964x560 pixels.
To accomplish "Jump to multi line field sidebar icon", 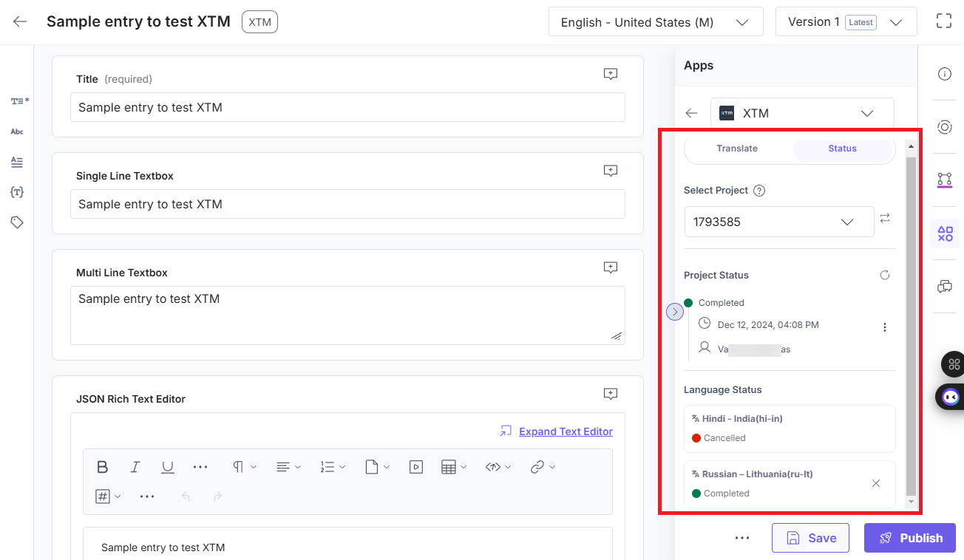I will pyautogui.click(x=17, y=162).
